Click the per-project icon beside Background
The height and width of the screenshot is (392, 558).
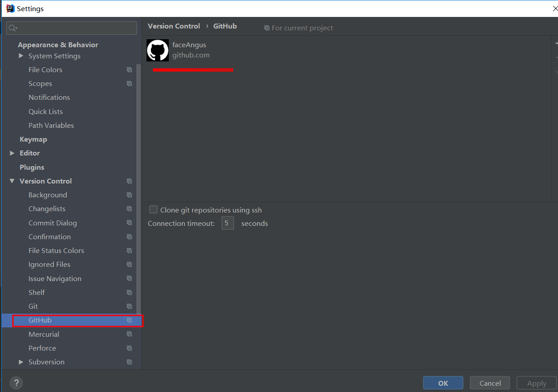[x=129, y=195]
